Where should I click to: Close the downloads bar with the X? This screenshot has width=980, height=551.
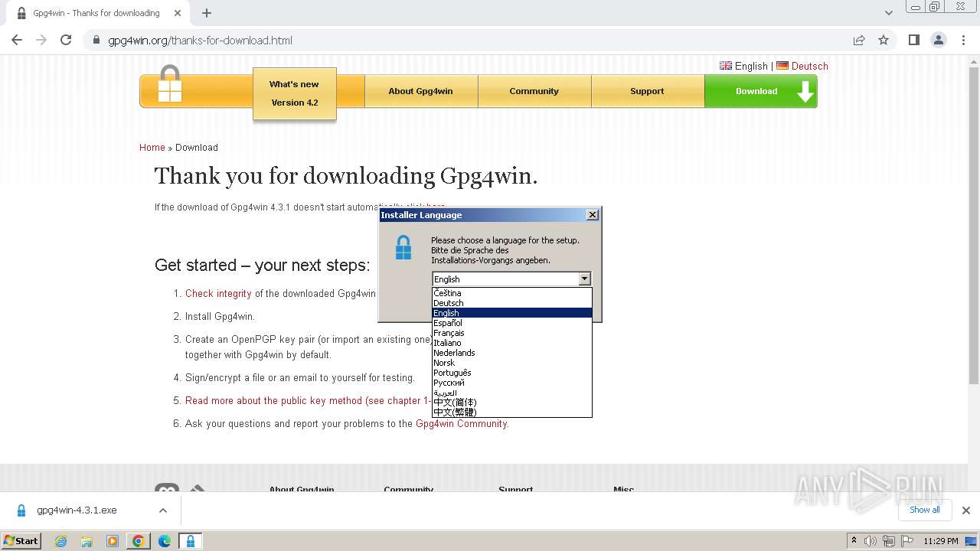coord(966,510)
